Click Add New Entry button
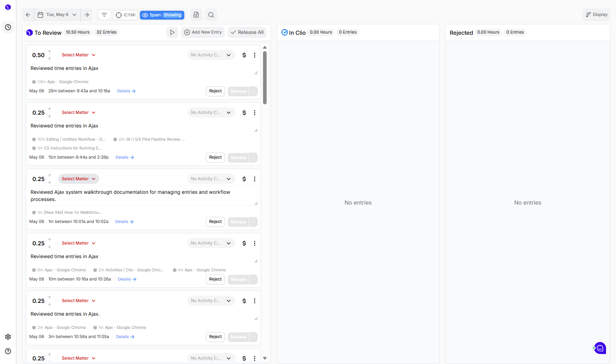 (x=203, y=32)
